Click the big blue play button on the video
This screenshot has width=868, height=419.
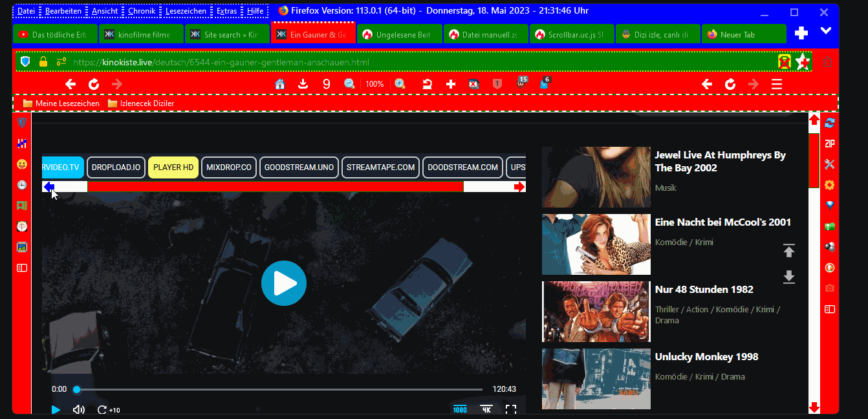(283, 283)
